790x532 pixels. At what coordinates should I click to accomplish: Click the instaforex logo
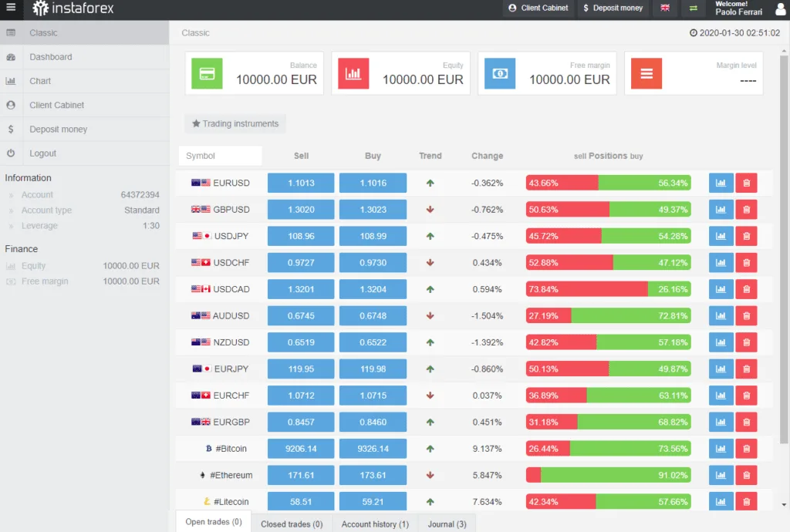73,8
